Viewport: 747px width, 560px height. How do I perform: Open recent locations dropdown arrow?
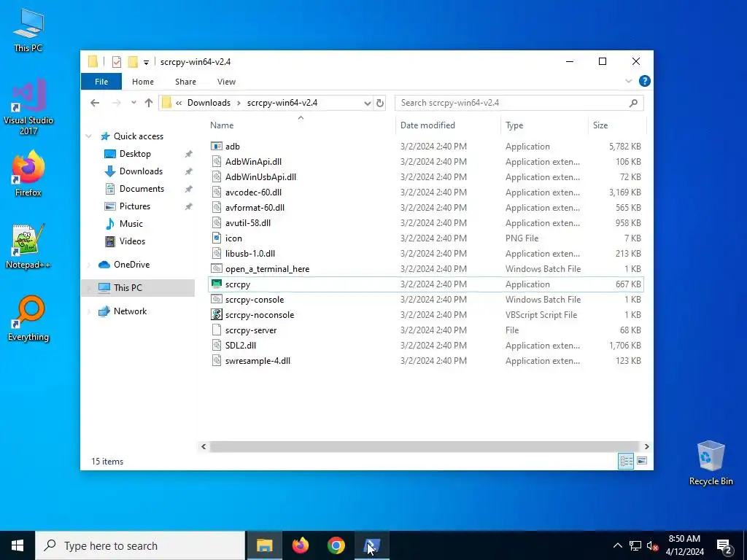(x=134, y=103)
